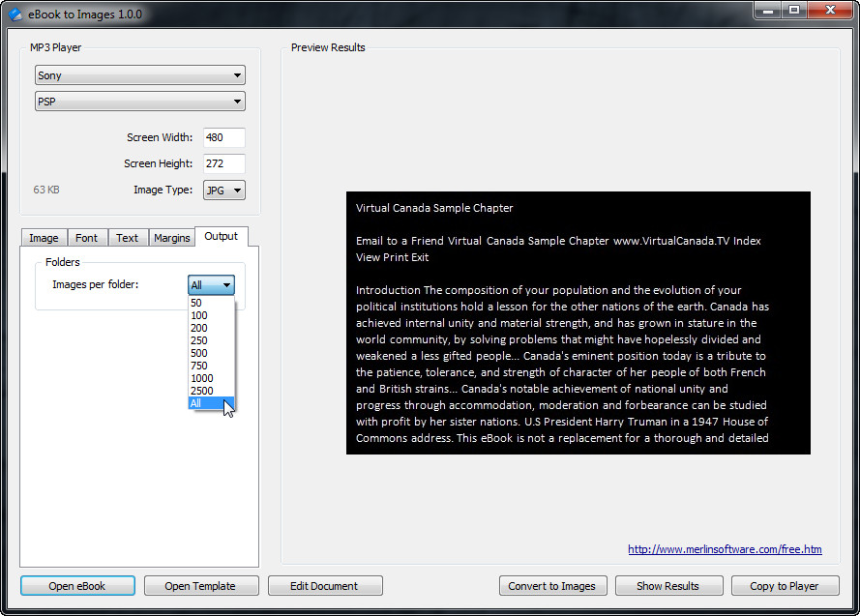Image resolution: width=860 pixels, height=616 pixels.
Task: Open the Sony manufacturer dropdown
Action: pos(140,75)
